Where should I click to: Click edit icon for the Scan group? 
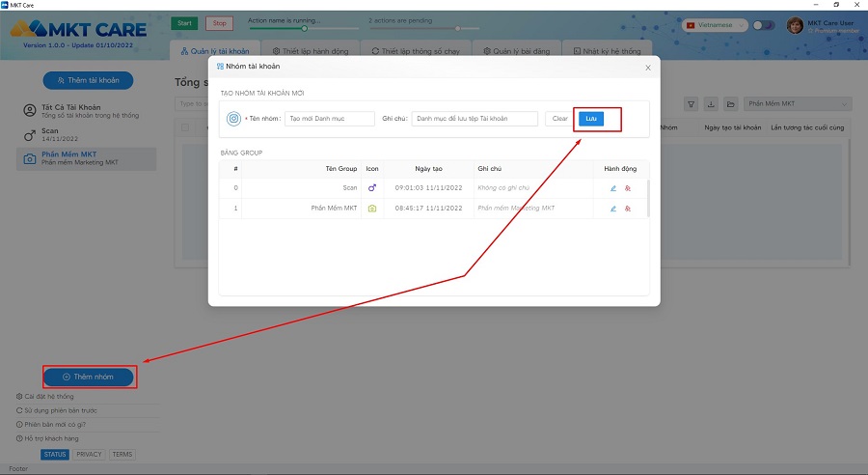[613, 187]
